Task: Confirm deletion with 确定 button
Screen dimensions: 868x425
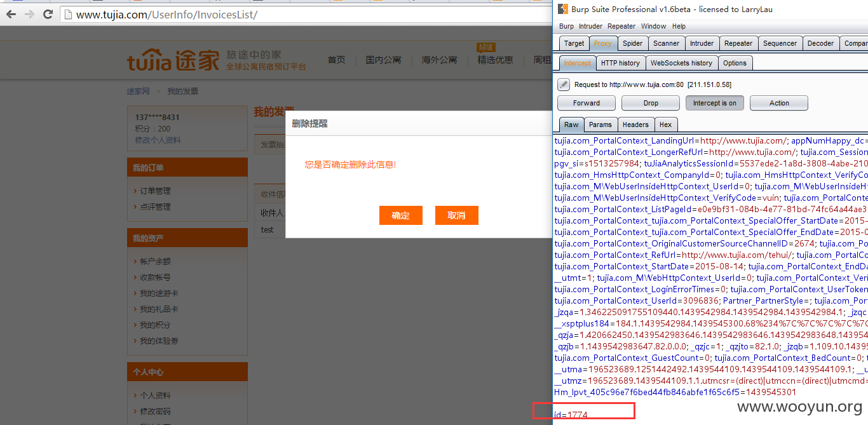Action: (x=401, y=215)
